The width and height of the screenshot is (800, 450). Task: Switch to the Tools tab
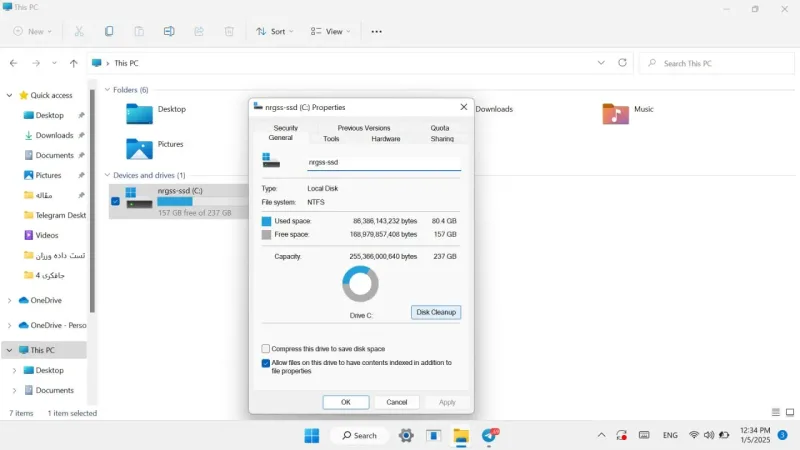[x=331, y=139]
